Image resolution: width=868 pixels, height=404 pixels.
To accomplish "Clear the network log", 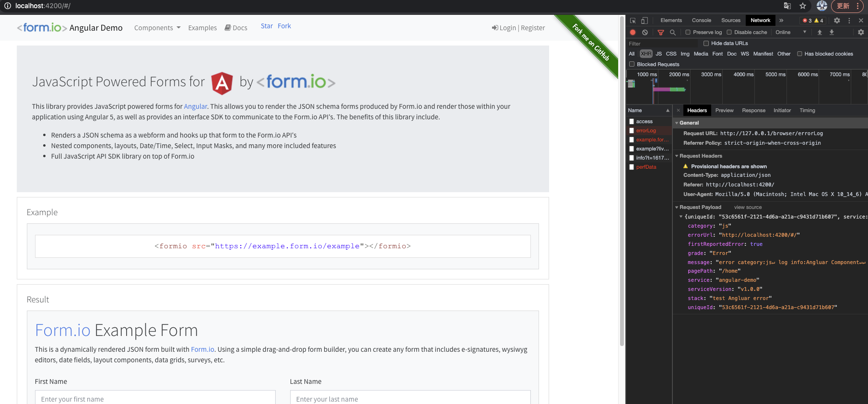I will tap(645, 33).
